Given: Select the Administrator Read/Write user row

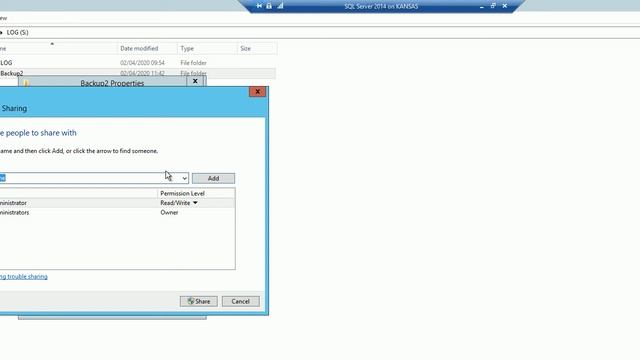Looking at the screenshot, I should (117, 203).
